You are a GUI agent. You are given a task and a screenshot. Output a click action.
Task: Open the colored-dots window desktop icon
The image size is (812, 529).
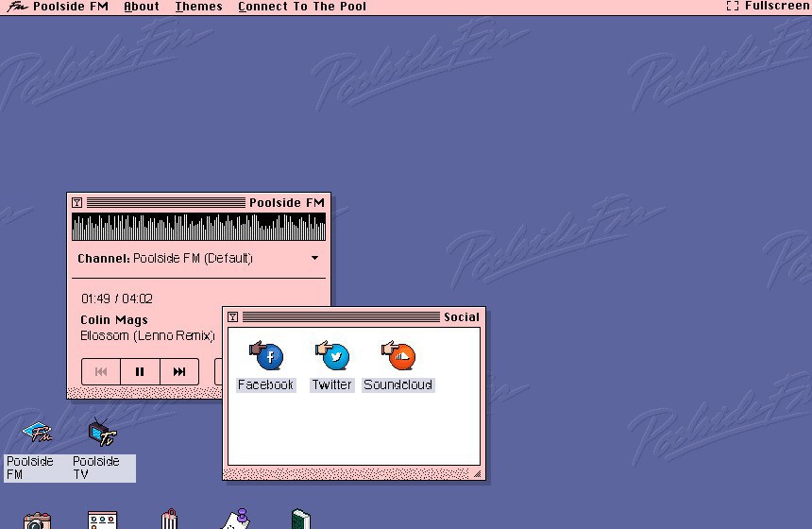pyautogui.click(x=103, y=520)
